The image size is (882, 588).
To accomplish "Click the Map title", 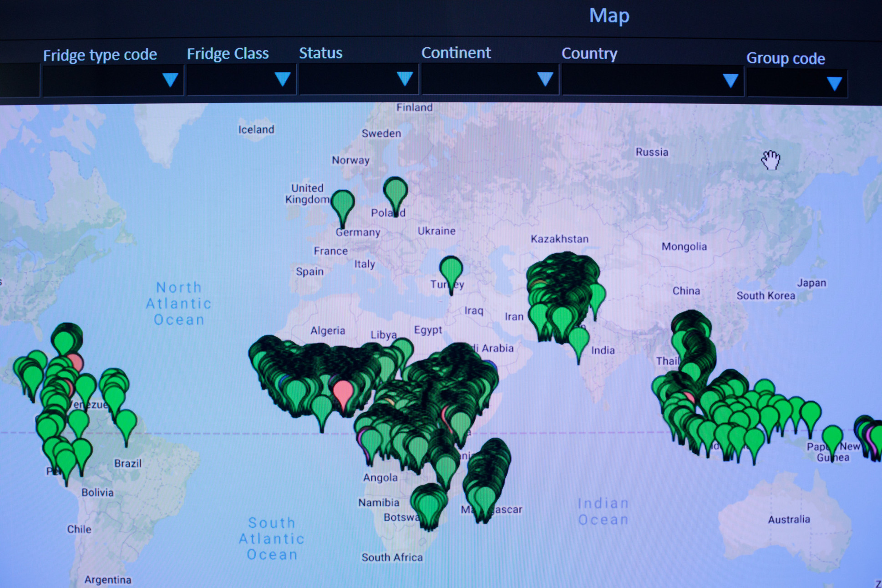I will 609,16.
